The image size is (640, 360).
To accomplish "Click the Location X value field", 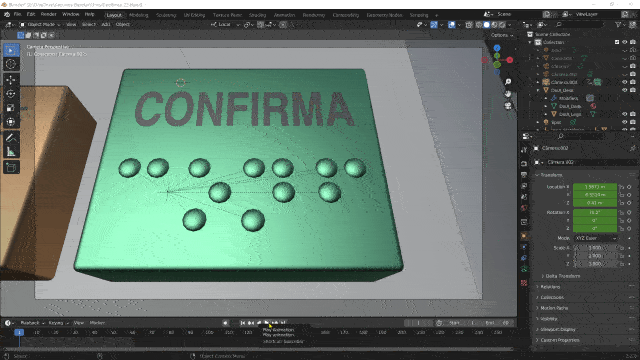I will 595,187.
